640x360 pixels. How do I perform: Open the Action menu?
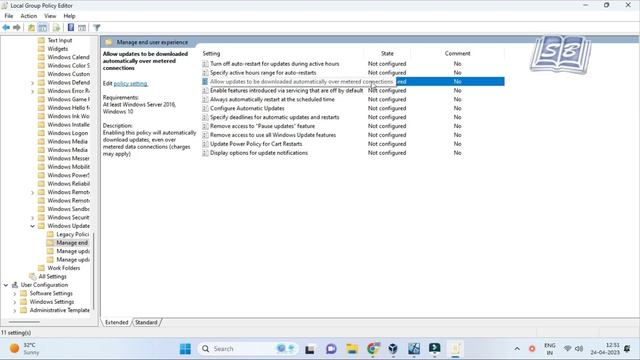[29, 16]
